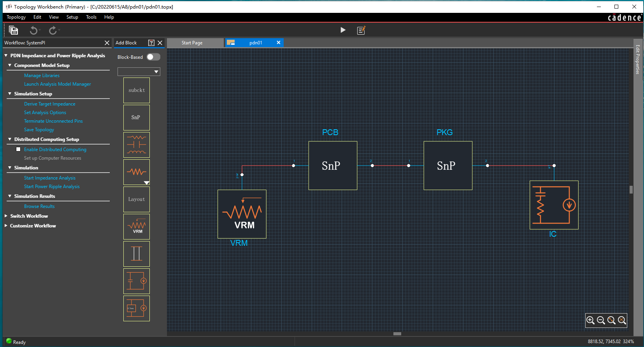Screen dimensions: 644x347
Task: Click the zoom to region icon
Action: (x=611, y=321)
